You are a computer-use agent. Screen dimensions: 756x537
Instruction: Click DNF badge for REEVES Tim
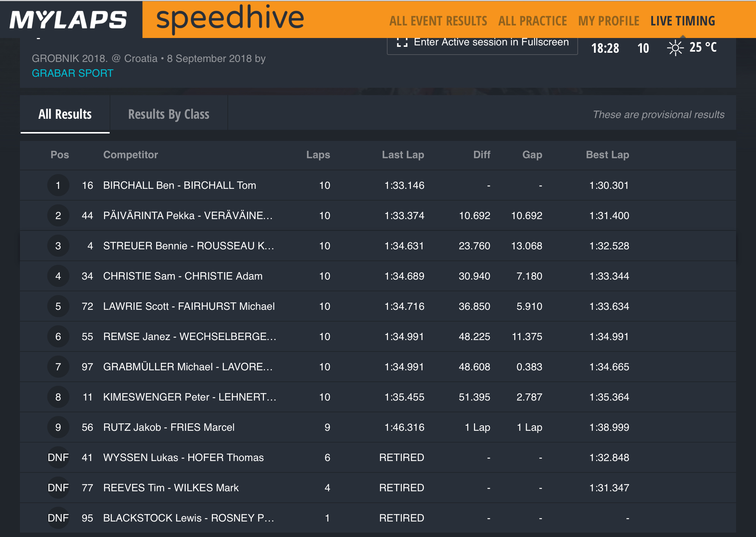(x=58, y=488)
